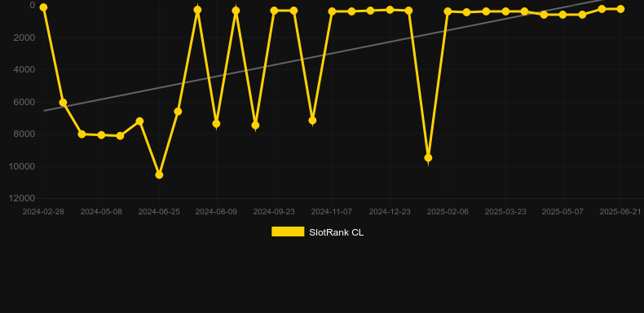Viewport: 644px width, 313px height.
Task: Click the 4000 y-axis value
Action: pos(24,70)
